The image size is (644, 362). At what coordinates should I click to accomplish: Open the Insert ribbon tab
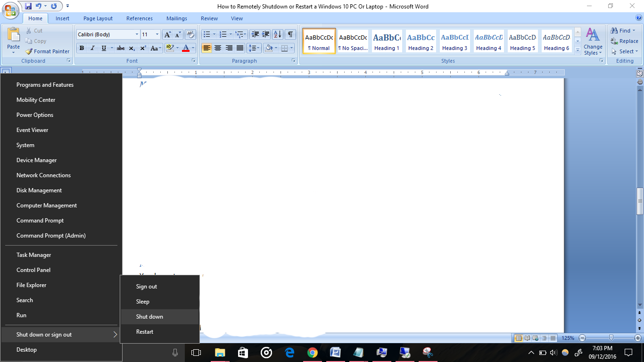62,18
